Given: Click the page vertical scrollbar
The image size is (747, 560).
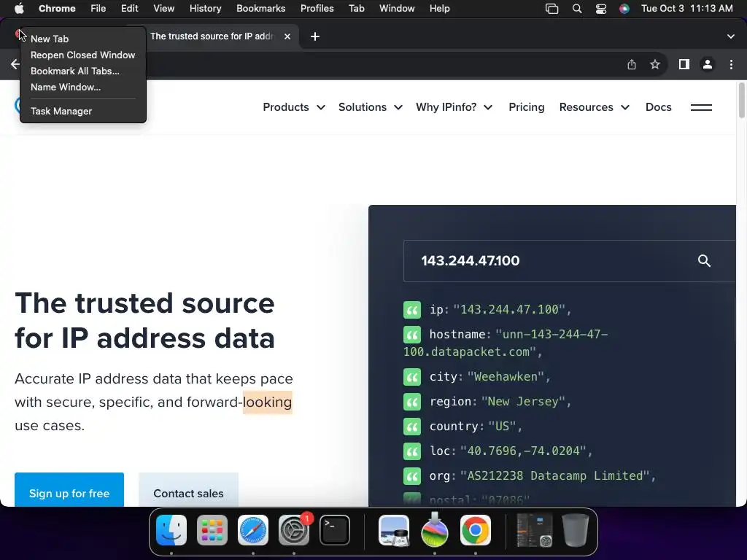Looking at the screenshot, I should pos(741,100).
